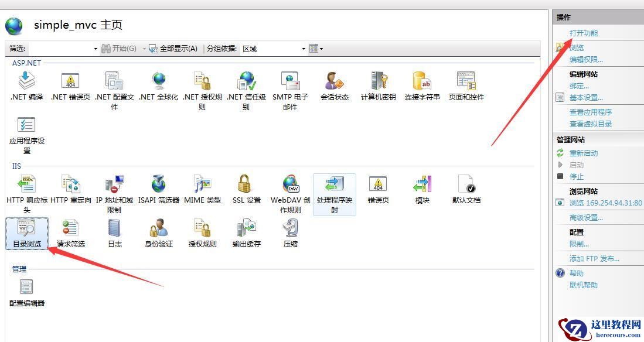The image size is (644, 342).
Task: Open the 请求筛选 icon
Action: click(x=70, y=228)
